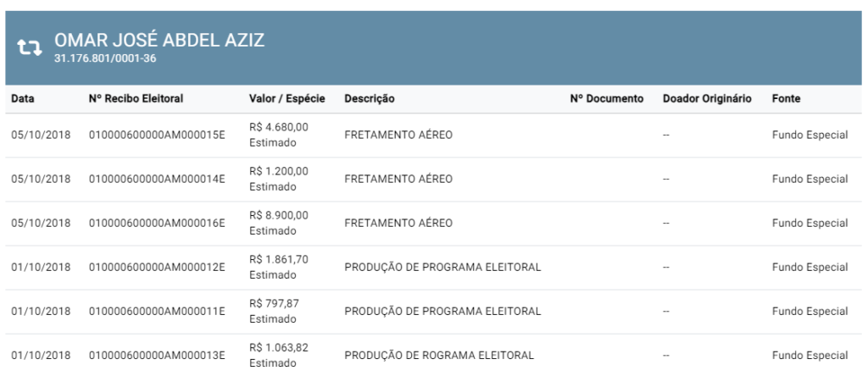The height and width of the screenshot is (376, 868).
Task: Select receipt 010000600000AM000013E
Action: coord(157,356)
